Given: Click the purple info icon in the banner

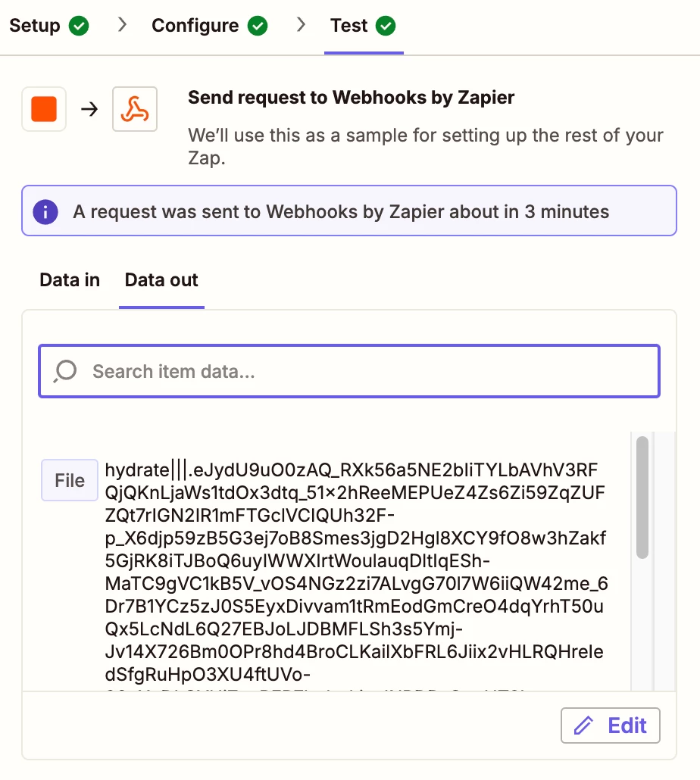Looking at the screenshot, I should click(45, 212).
